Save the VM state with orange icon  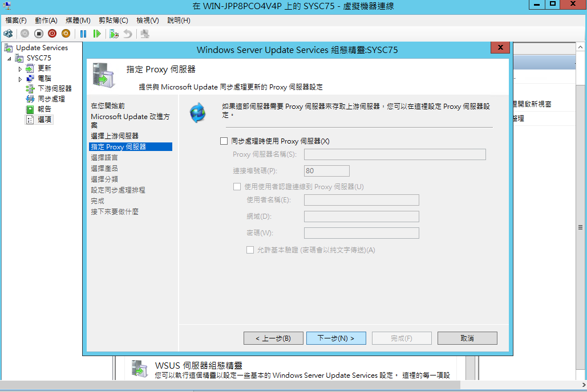(x=66, y=34)
